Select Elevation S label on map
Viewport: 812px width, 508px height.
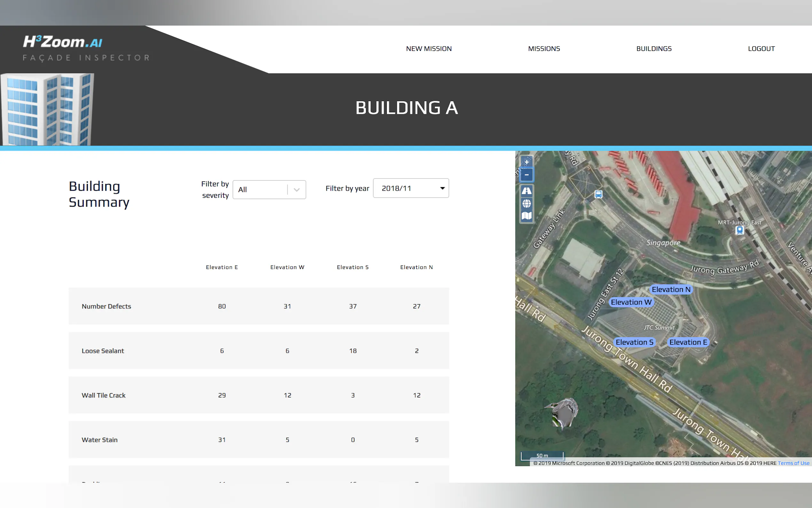click(634, 342)
